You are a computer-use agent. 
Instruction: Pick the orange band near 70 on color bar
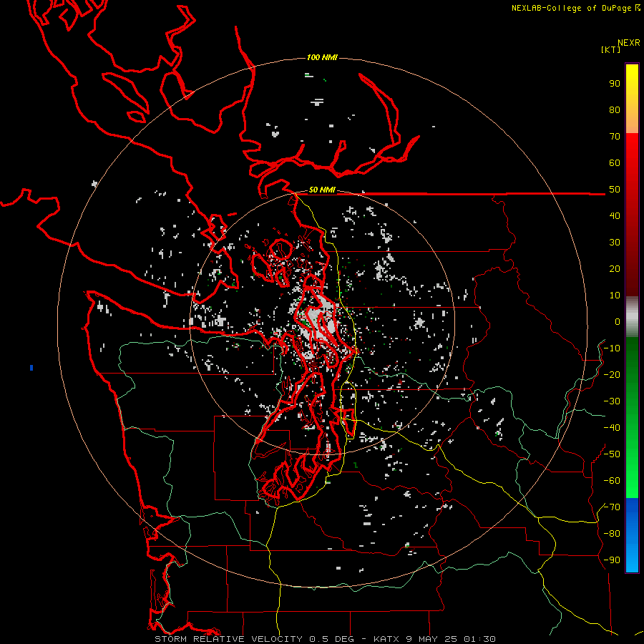pos(632,123)
